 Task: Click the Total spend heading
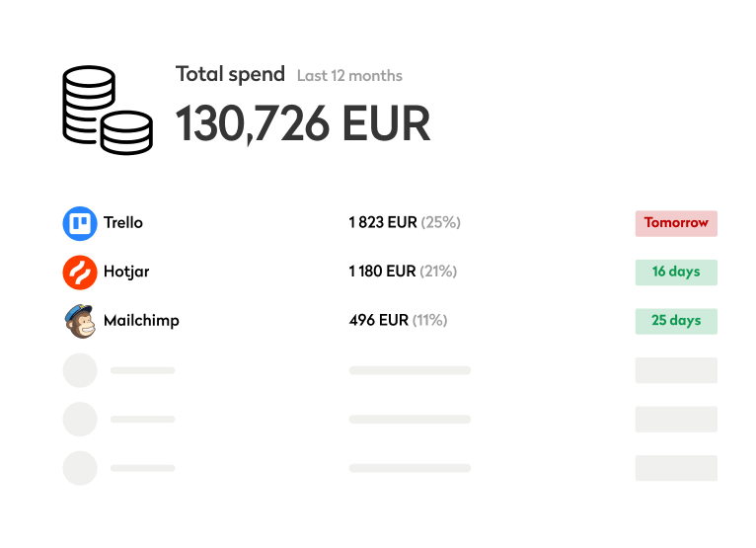230,74
